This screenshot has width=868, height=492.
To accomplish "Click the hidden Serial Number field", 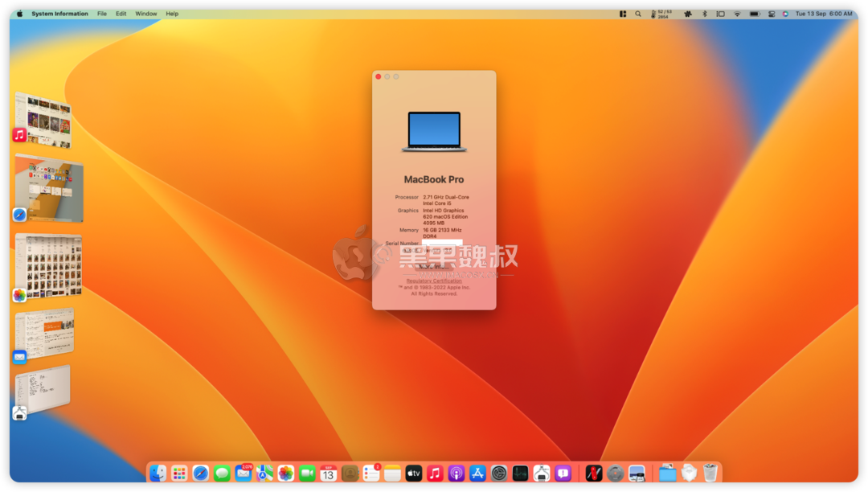I will (442, 243).
